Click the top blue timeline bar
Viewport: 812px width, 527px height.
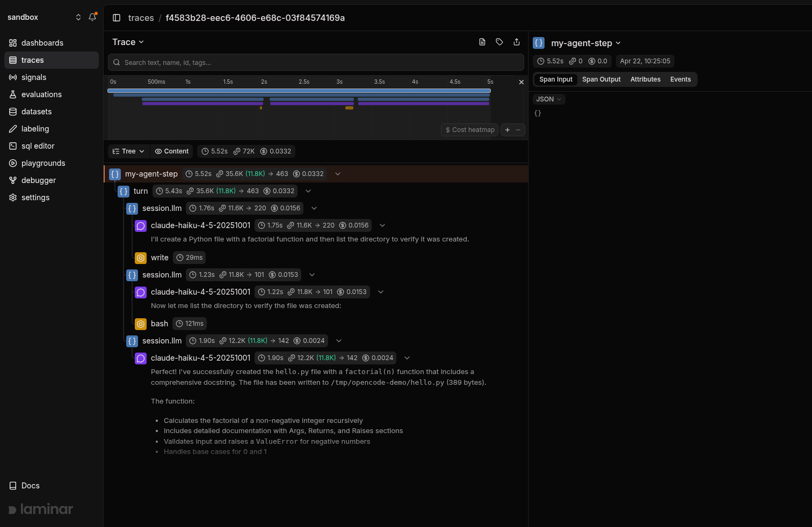point(299,91)
